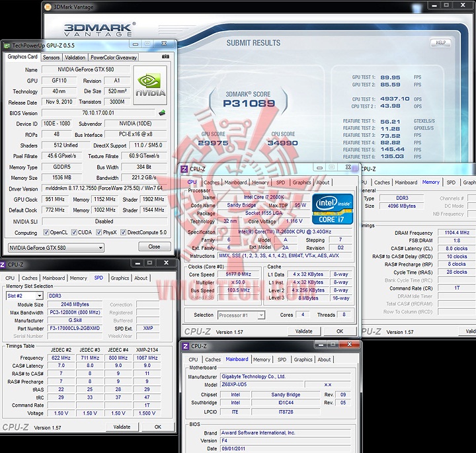476x453 pixels.
Task: Click Validate in the CPU-Z processor window
Action: tap(304, 331)
